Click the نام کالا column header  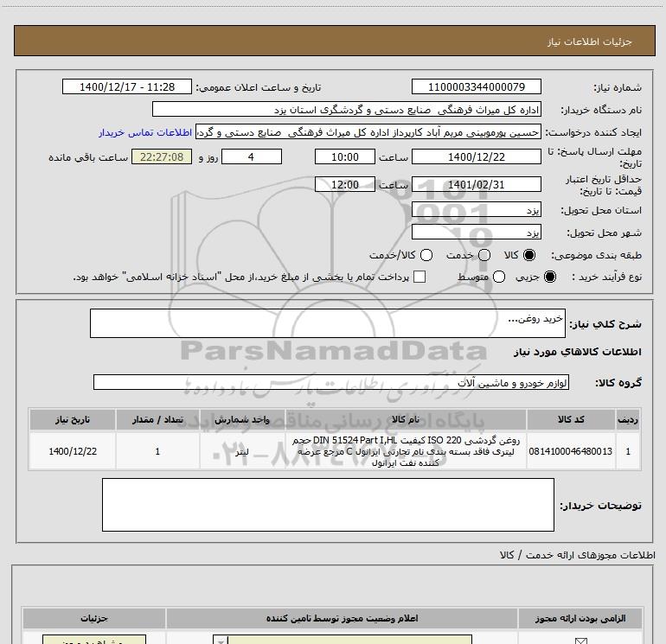tap(406, 419)
